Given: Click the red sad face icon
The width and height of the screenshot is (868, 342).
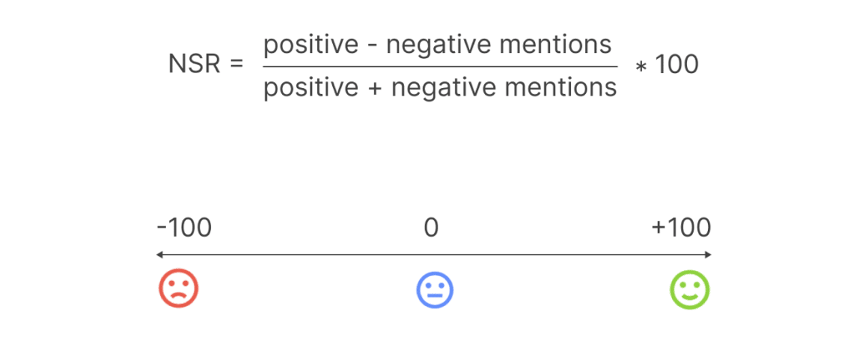Looking at the screenshot, I should click(178, 288).
